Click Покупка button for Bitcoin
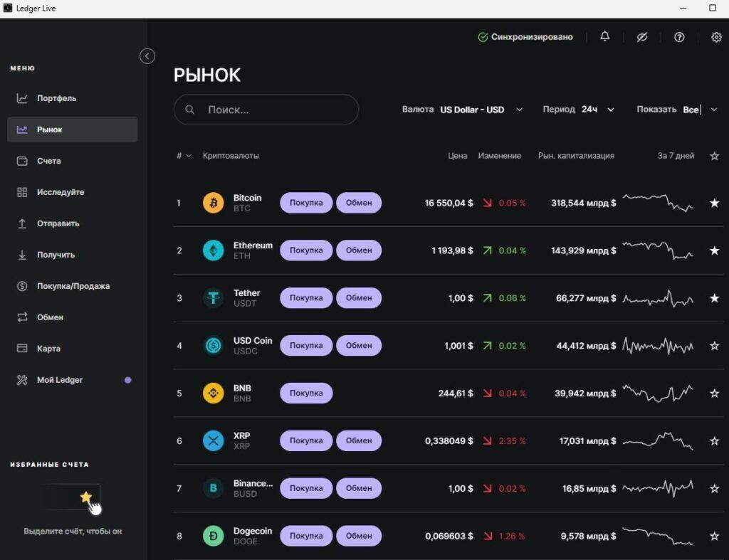This screenshot has width=729, height=560. tap(305, 203)
